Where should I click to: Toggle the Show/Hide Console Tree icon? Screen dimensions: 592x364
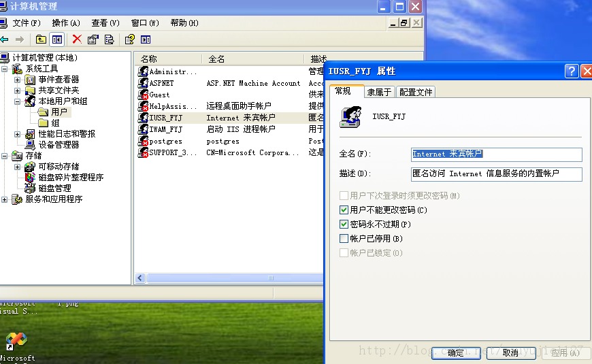point(57,39)
